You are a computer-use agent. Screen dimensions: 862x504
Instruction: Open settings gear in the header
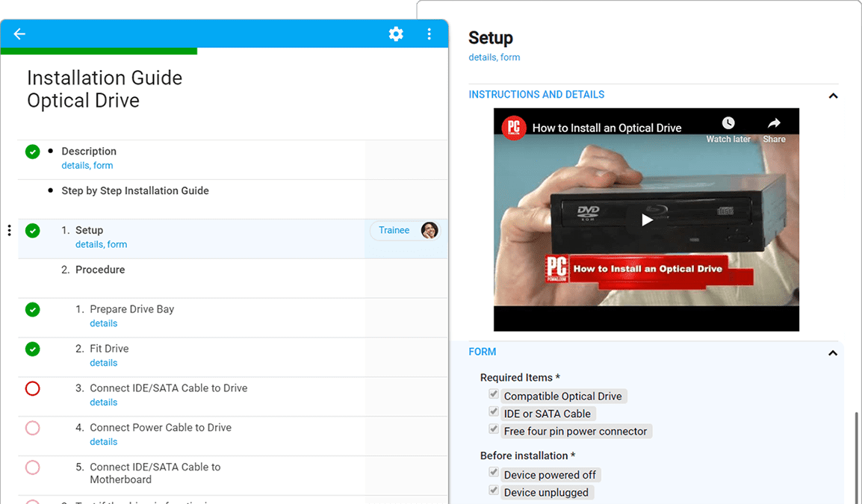(x=396, y=34)
